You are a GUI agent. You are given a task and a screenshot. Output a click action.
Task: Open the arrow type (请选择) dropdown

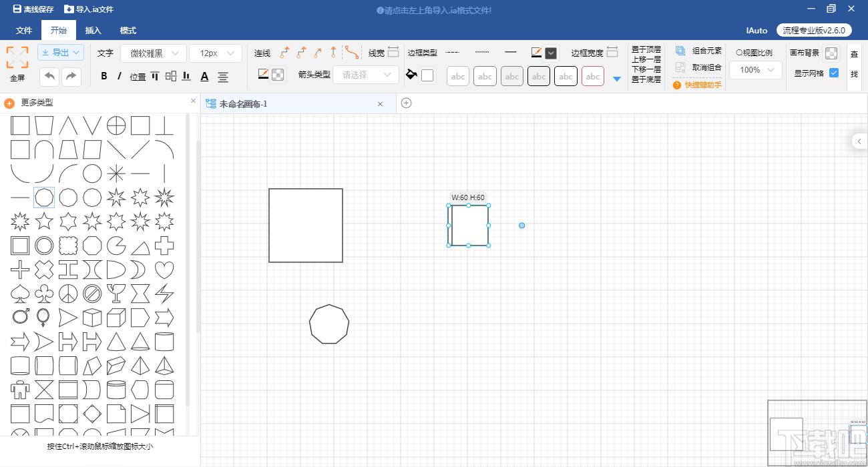click(x=366, y=75)
